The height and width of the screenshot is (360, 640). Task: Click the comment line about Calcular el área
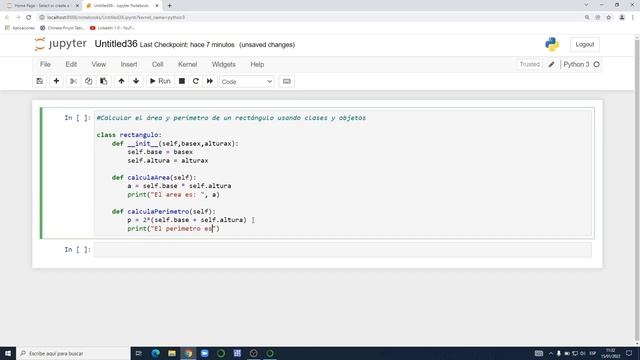tap(231, 118)
